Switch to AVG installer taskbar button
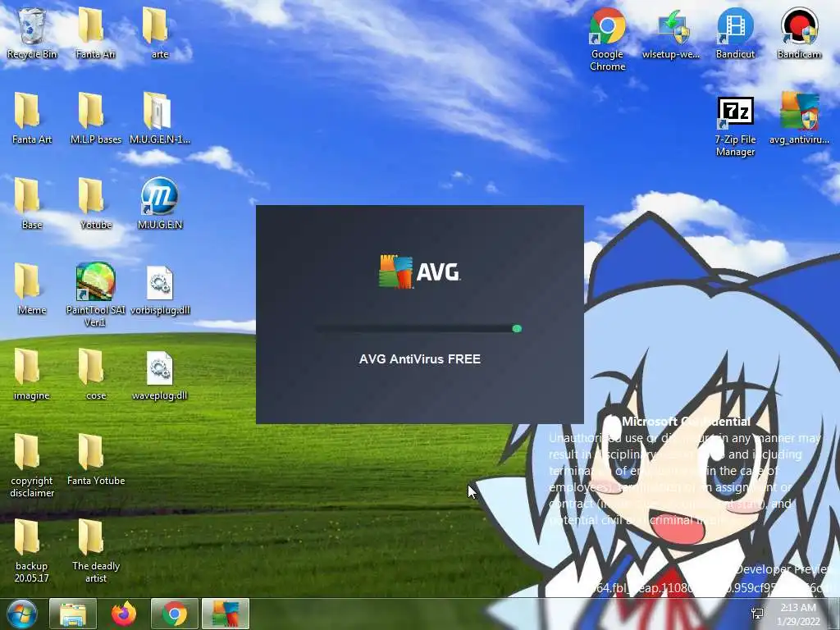 coord(226,614)
